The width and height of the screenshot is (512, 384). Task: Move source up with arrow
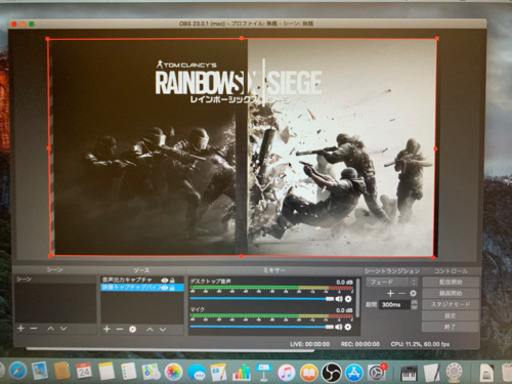coord(150,330)
